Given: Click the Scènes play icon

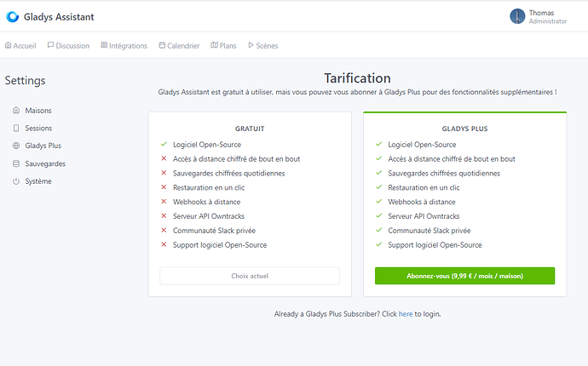Looking at the screenshot, I should point(251,45).
